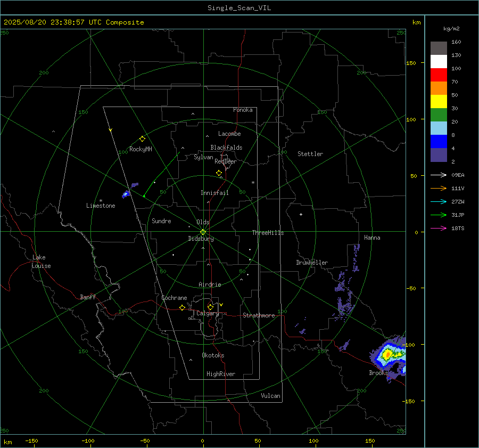Click the yellow diamond marker over Calgary
The width and height of the screenshot is (479, 448).
pyautogui.click(x=210, y=307)
